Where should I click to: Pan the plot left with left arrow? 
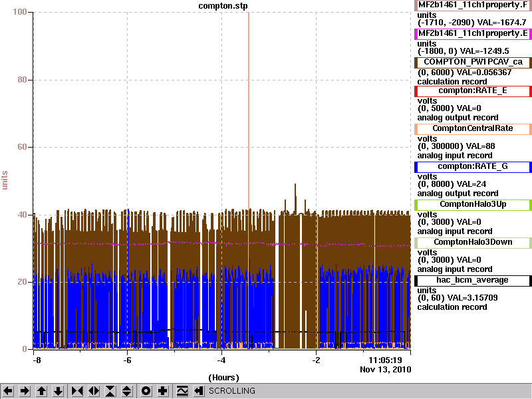click(x=8, y=391)
